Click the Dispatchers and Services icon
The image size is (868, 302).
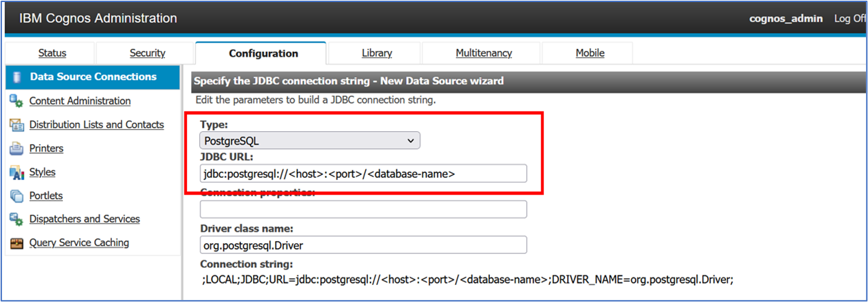(x=16, y=219)
